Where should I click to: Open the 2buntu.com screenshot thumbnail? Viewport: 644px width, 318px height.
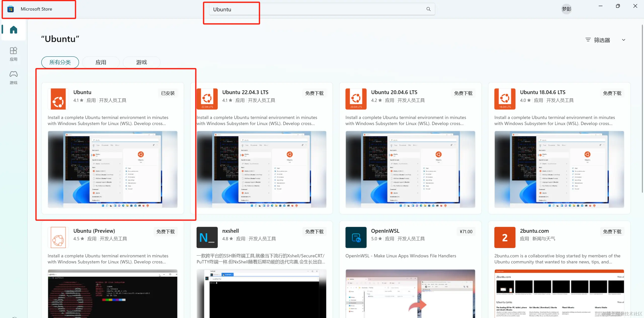point(559,294)
